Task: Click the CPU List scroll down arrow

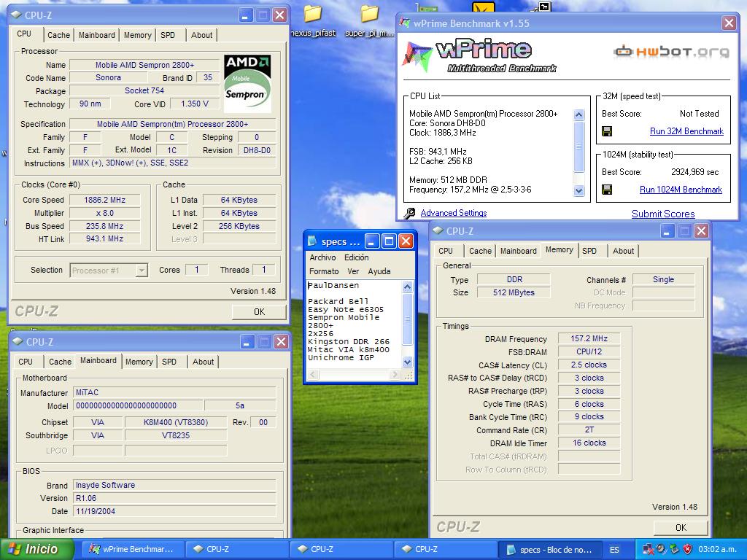Action: (x=578, y=190)
